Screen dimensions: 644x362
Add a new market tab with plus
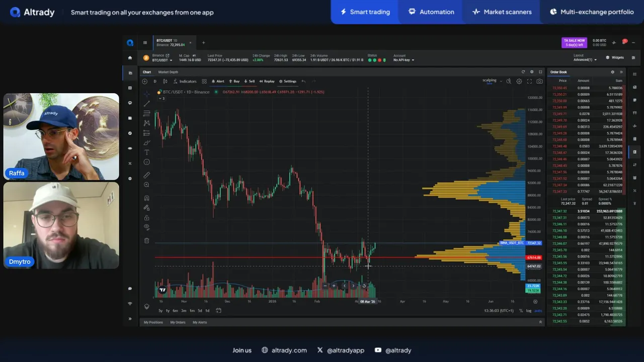203,43
